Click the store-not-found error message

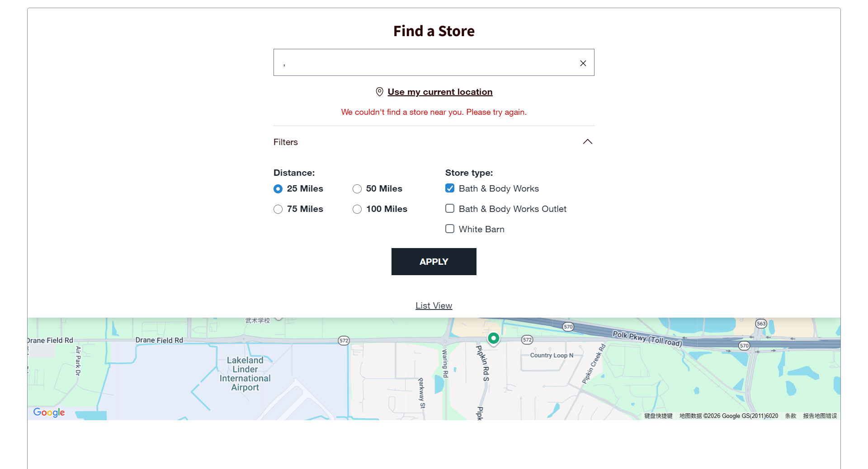tap(434, 112)
